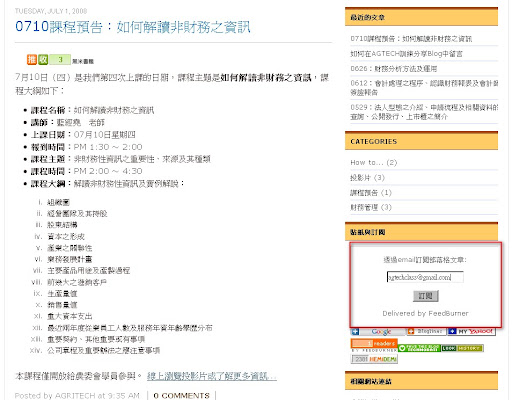Open recent post starting with 0529
The height and width of the screenshot is (400, 512).
tap(424, 112)
